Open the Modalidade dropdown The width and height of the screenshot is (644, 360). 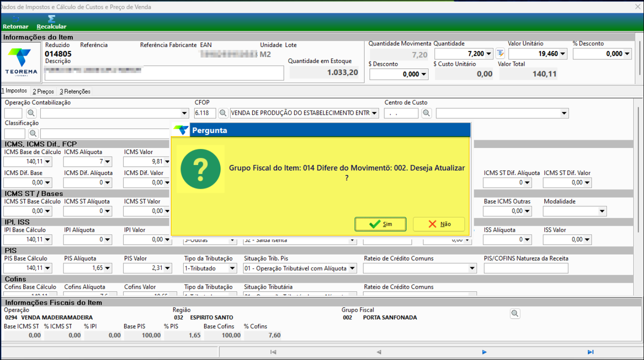coord(602,211)
